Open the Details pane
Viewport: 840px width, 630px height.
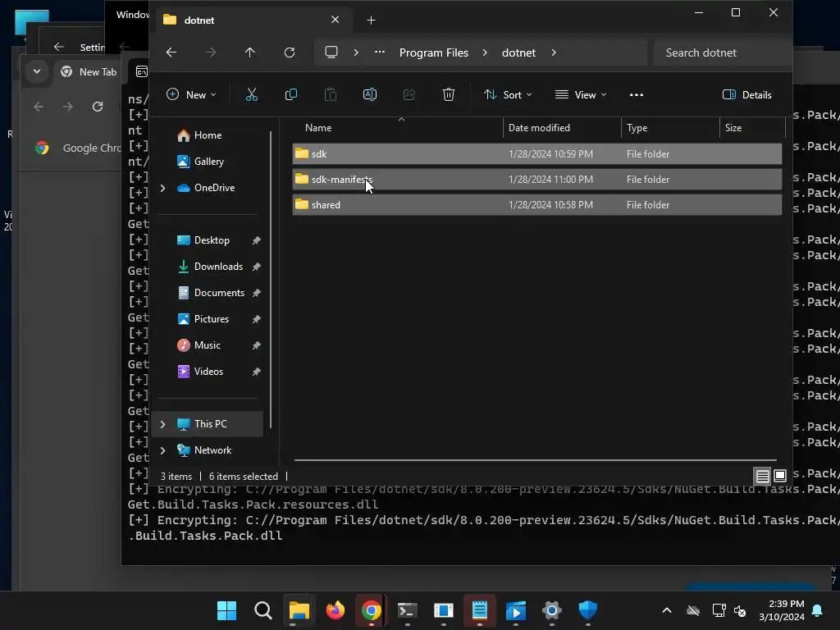746,95
